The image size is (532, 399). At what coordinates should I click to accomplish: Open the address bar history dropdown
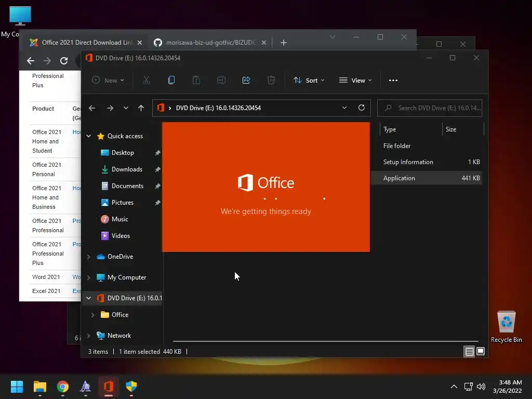click(344, 108)
